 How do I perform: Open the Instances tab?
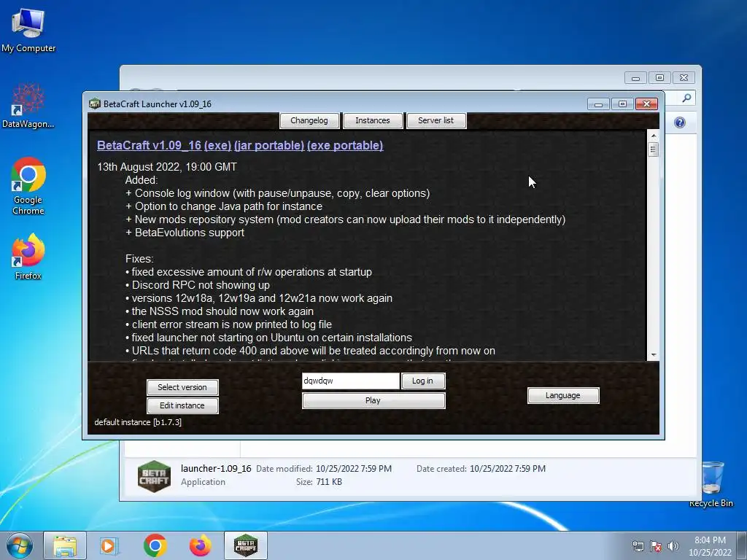tap(373, 120)
